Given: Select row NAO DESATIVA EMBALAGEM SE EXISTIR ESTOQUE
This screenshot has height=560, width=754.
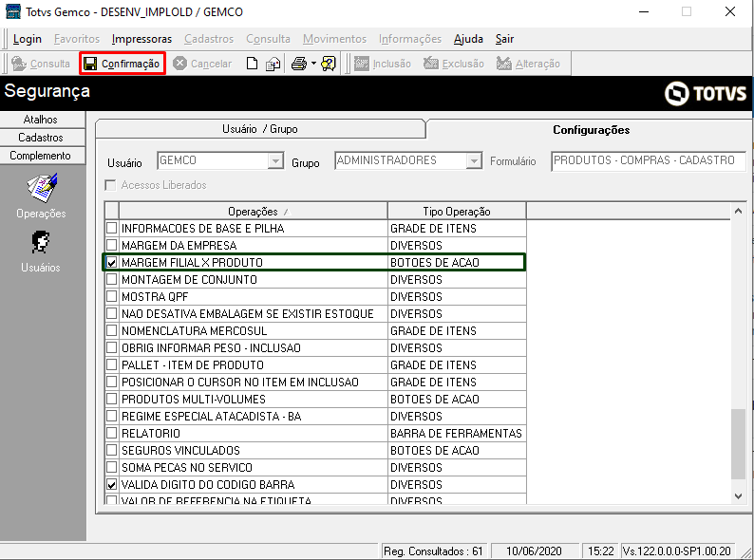Looking at the screenshot, I should 315,314.
